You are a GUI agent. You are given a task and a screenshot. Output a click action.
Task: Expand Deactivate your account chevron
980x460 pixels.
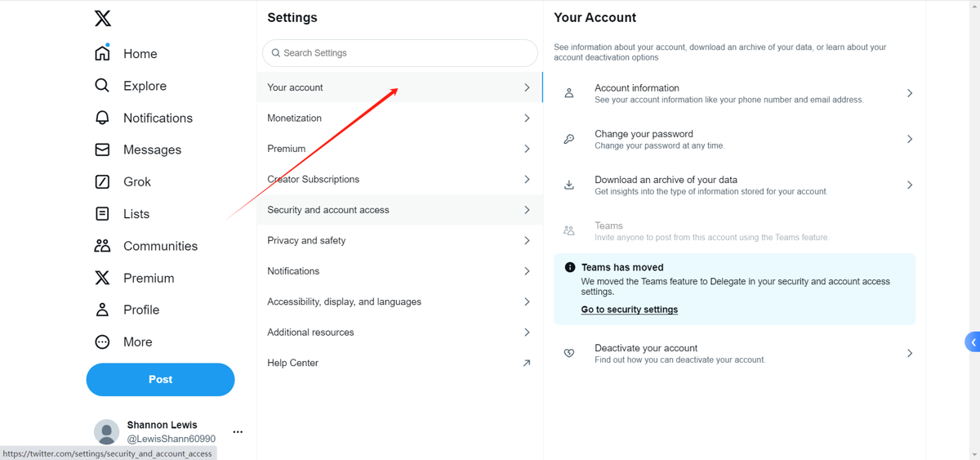[909, 353]
